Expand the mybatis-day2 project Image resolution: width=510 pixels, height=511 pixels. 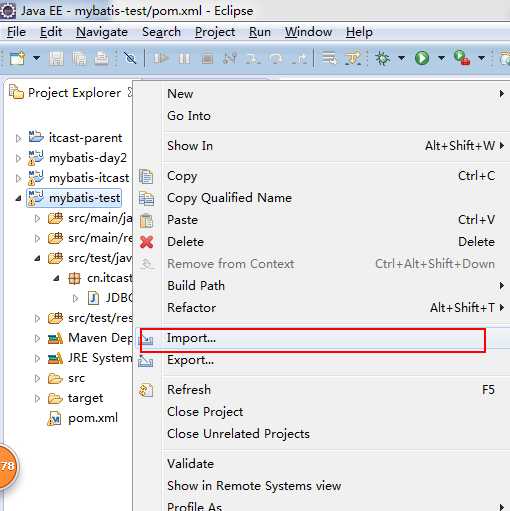(x=18, y=158)
